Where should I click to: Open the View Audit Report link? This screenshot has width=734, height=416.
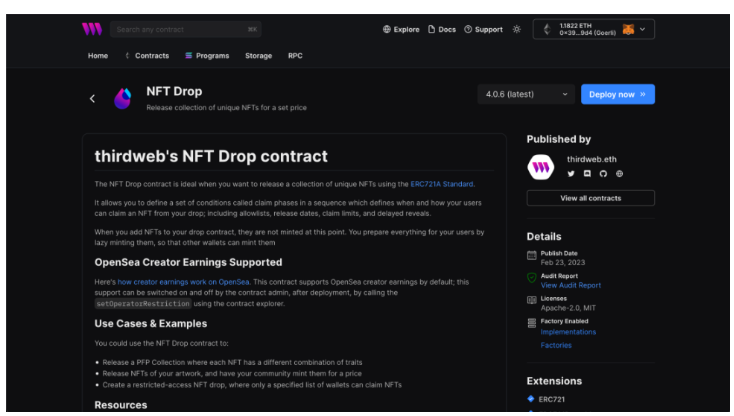pos(571,285)
